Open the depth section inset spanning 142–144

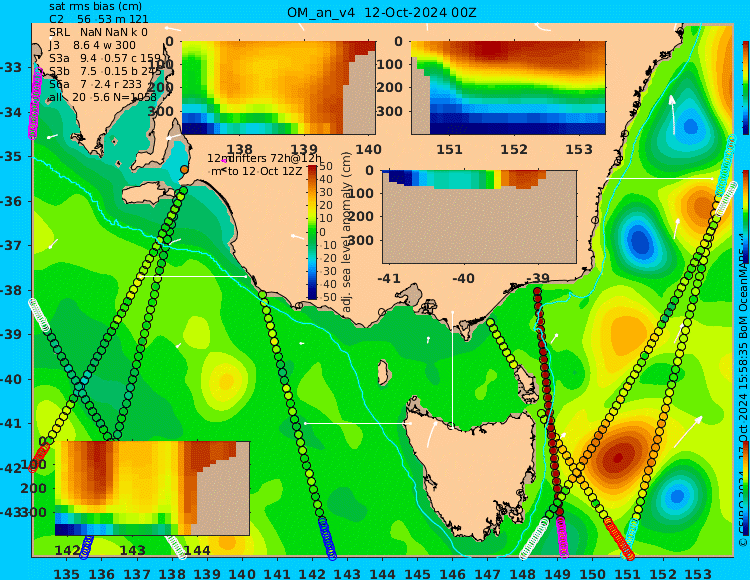153,488
